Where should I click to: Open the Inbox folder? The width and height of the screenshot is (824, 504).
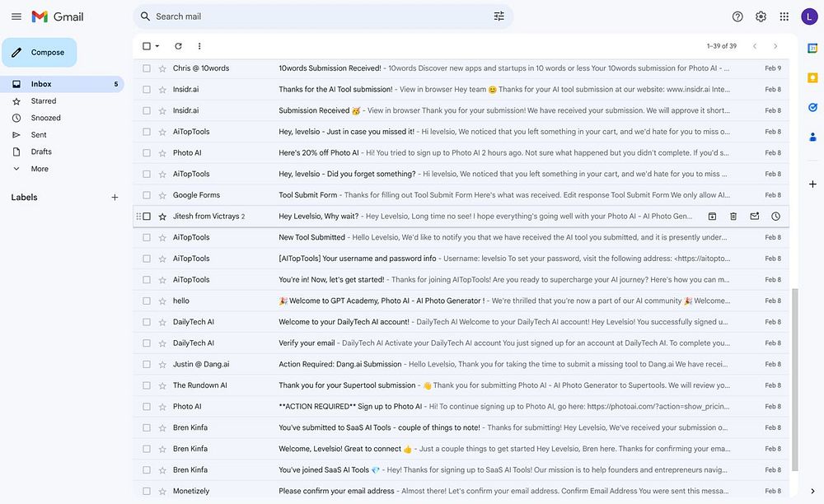click(x=63, y=84)
